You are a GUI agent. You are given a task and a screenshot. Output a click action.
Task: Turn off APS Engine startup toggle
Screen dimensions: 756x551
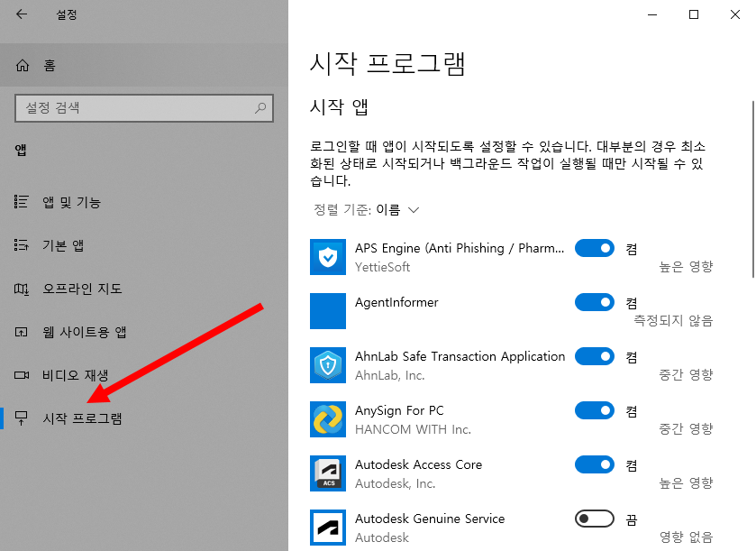[x=595, y=249]
